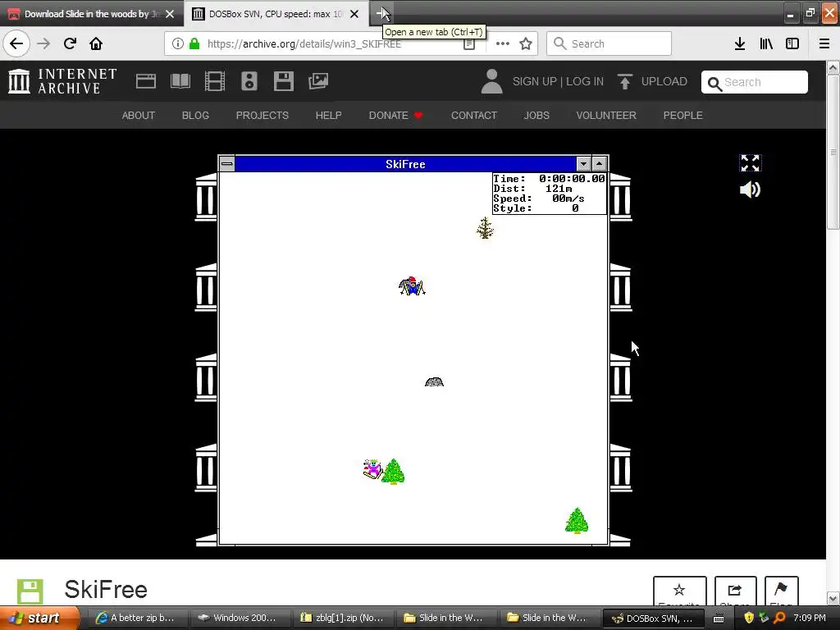Click the Share button
Screen dimensions: 840x630
[x=735, y=592]
